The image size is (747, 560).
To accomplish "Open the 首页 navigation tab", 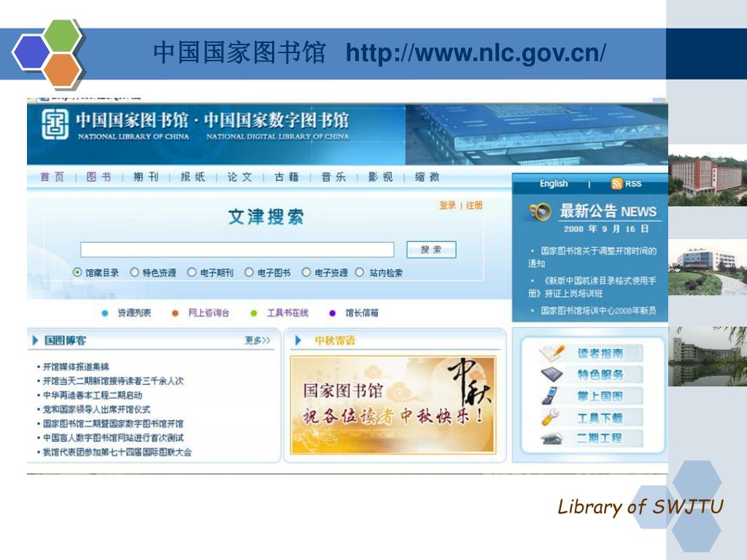I will click(52, 177).
